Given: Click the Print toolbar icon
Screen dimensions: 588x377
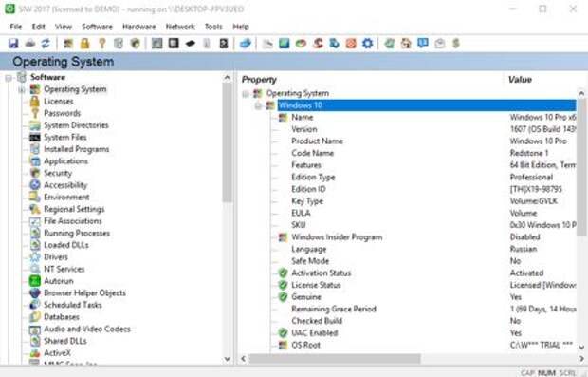Looking at the screenshot, I should [30, 44].
